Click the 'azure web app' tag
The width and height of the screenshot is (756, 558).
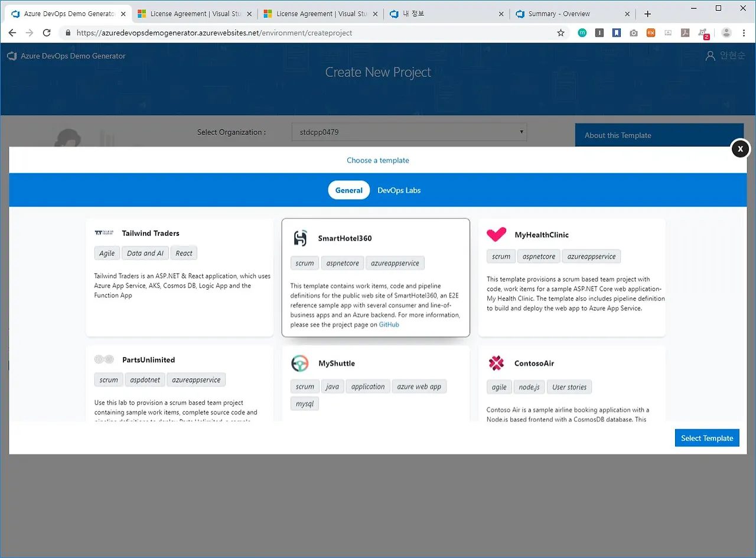click(419, 387)
